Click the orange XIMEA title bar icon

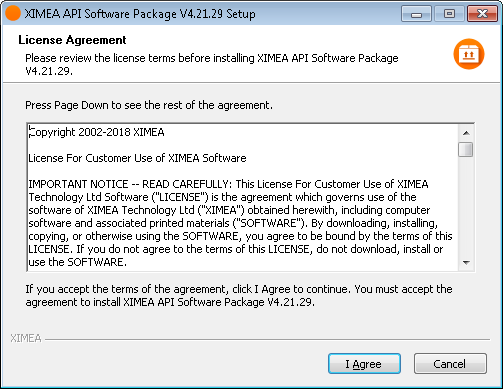click(13, 13)
